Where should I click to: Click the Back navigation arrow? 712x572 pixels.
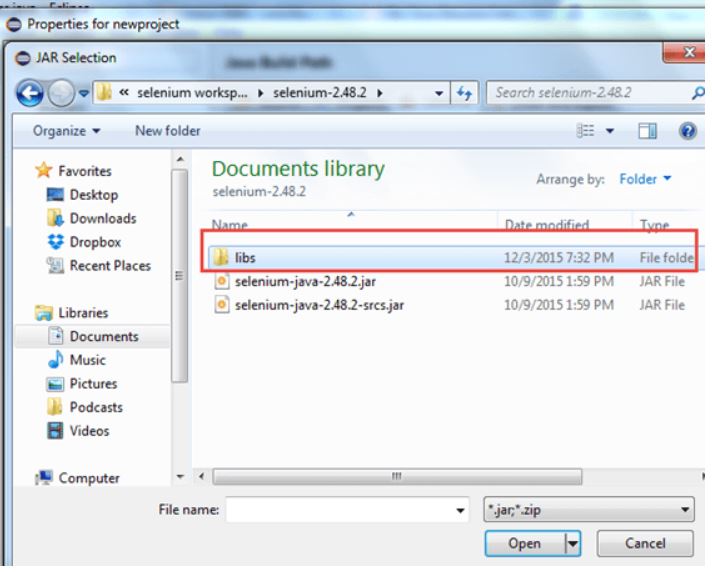click(30, 93)
